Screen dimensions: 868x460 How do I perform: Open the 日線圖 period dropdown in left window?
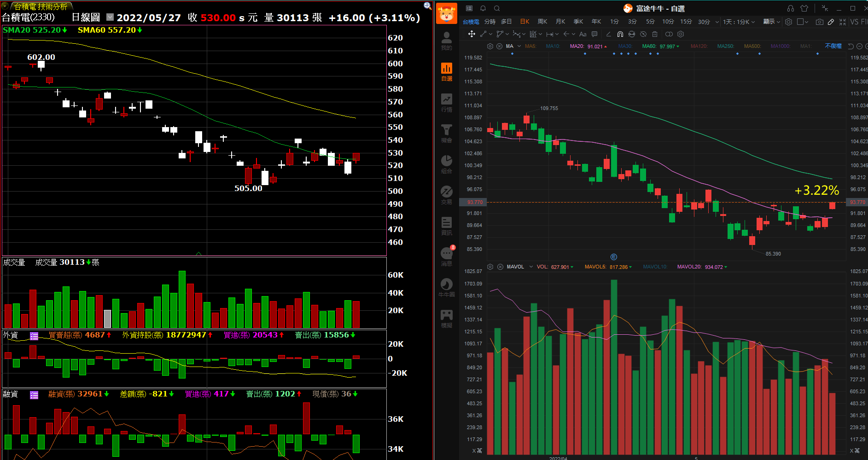[110, 17]
